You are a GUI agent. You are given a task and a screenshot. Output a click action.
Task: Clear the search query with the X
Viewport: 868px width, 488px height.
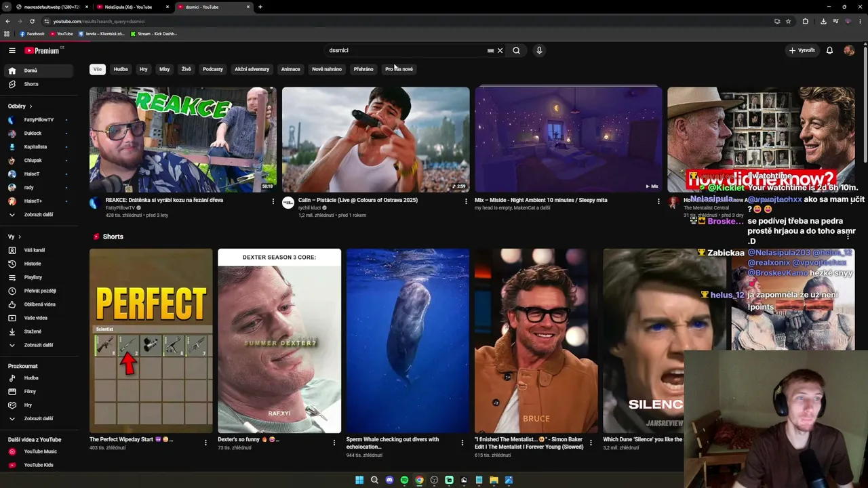(x=500, y=50)
